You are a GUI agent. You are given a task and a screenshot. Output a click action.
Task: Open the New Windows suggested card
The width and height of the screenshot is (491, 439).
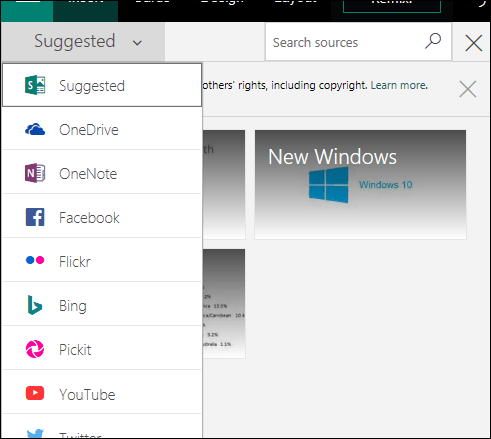click(x=360, y=184)
